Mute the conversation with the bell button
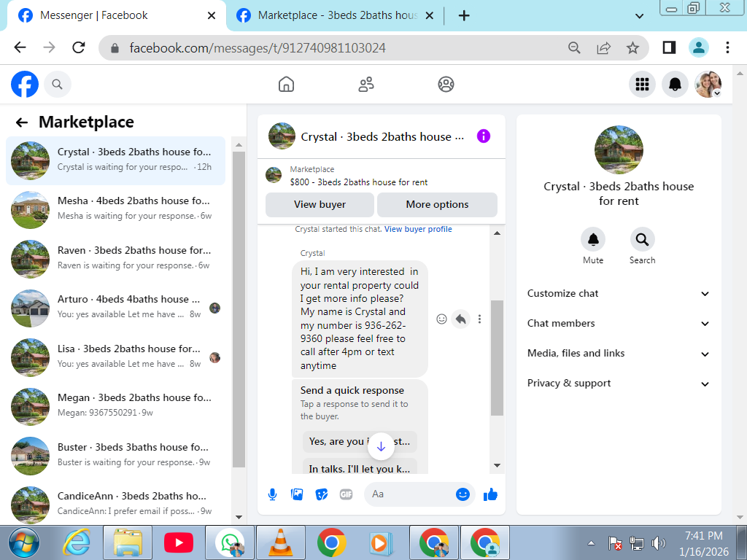The height and width of the screenshot is (560, 747). (593, 239)
